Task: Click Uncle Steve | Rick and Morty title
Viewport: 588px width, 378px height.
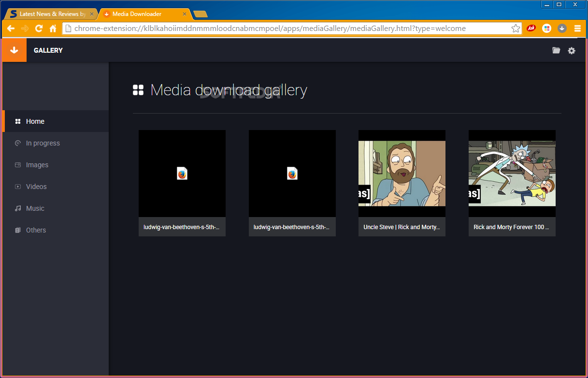Action: point(402,227)
